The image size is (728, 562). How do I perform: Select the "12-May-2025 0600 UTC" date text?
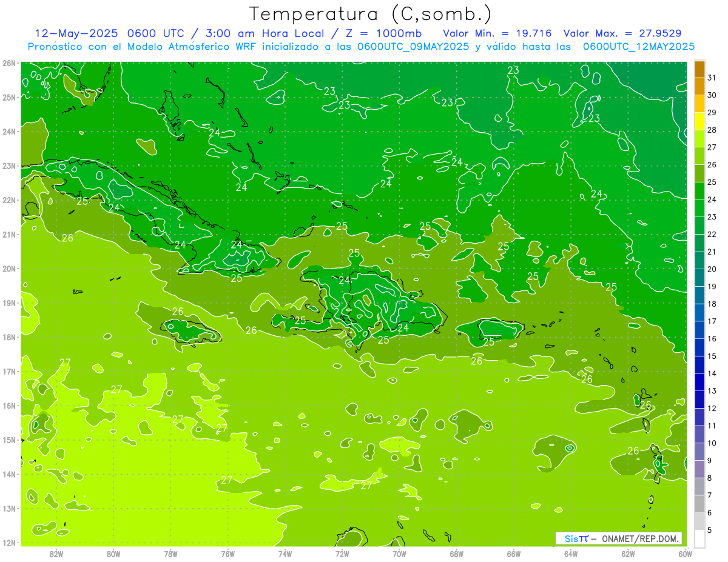[109, 33]
